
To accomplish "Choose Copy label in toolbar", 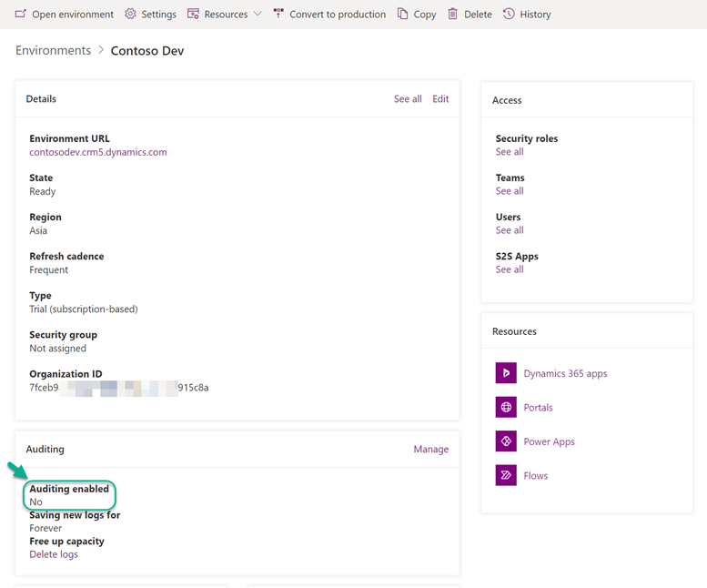I will (x=425, y=15).
